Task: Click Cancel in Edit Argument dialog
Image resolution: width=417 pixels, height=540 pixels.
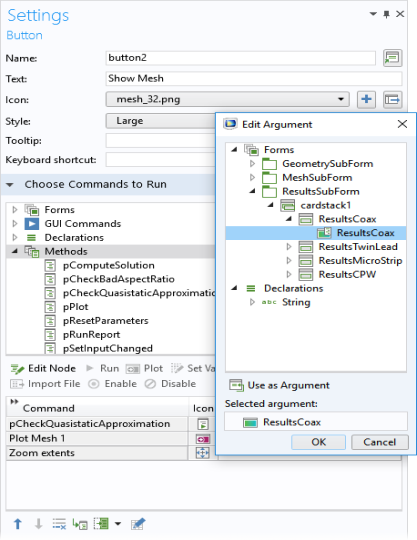Action: click(x=380, y=442)
